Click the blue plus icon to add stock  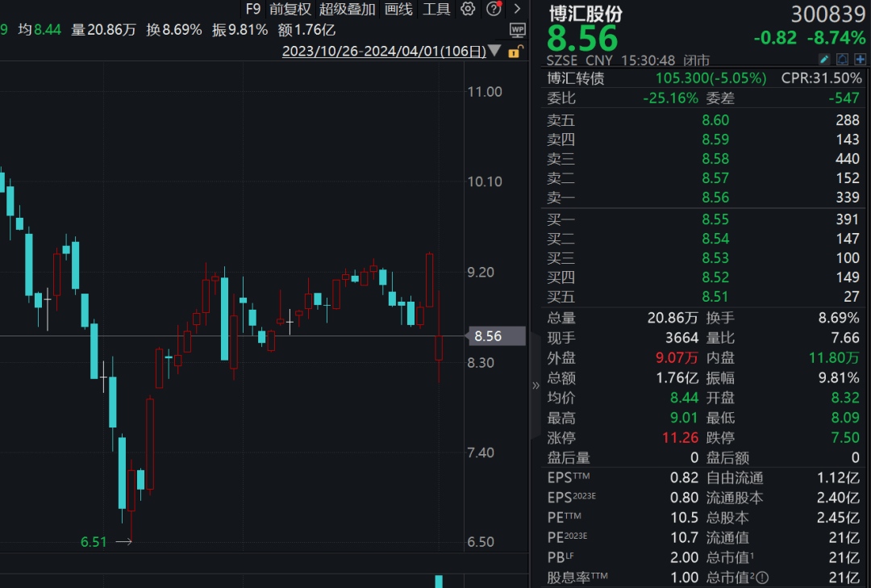point(860,59)
